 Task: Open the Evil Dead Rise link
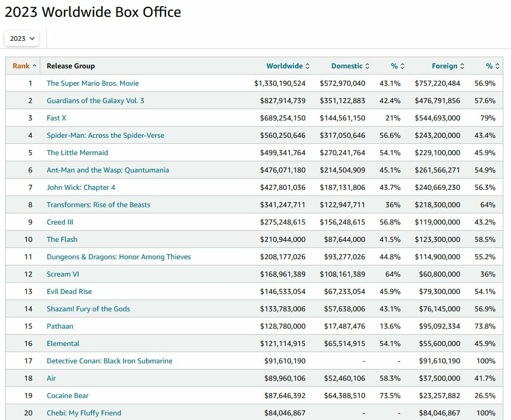click(69, 291)
